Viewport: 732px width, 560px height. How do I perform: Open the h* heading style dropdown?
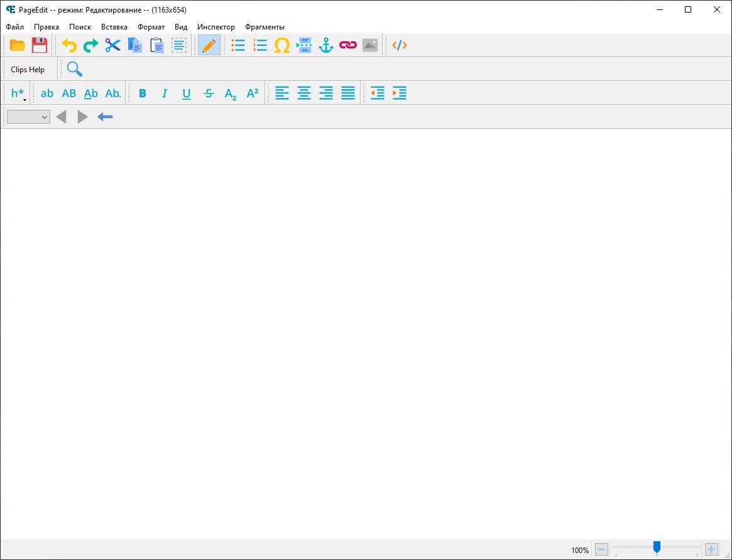coord(18,94)
